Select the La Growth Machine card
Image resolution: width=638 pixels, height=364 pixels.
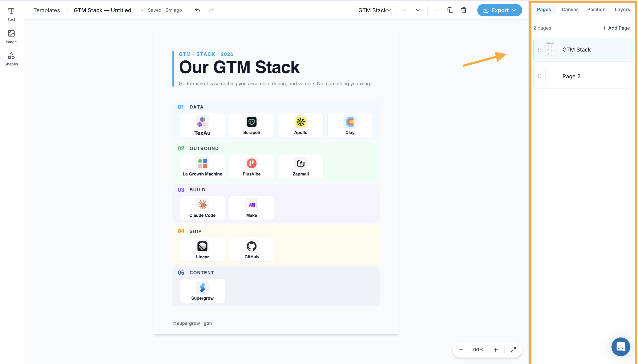point(202,167)
